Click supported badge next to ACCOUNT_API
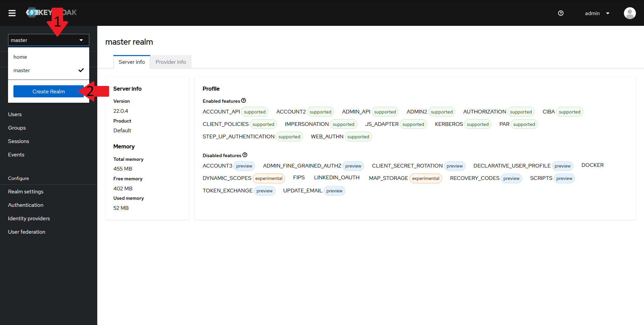Screen dimensions: 644x325 coord(255,112)
